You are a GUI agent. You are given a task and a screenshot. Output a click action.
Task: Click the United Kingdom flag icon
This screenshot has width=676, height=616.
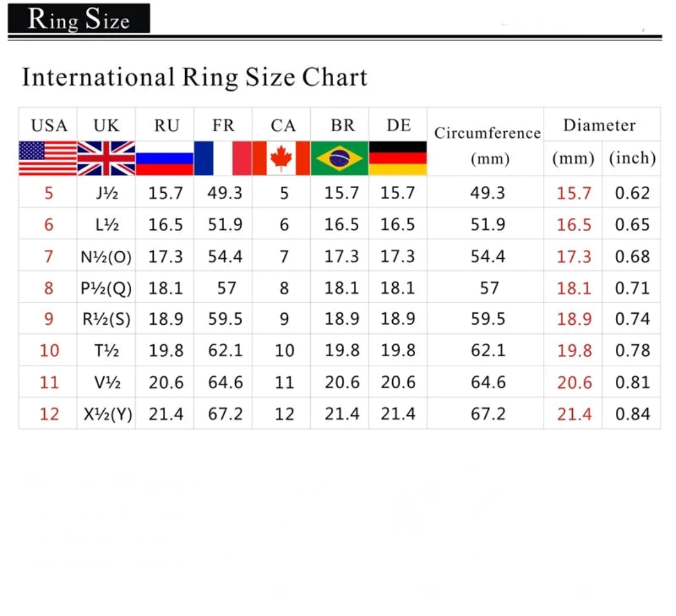(107, 158)
